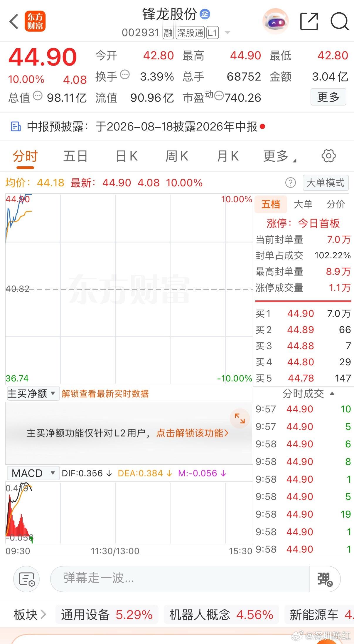Open the 东方财富 logo icon

point(35,21)
